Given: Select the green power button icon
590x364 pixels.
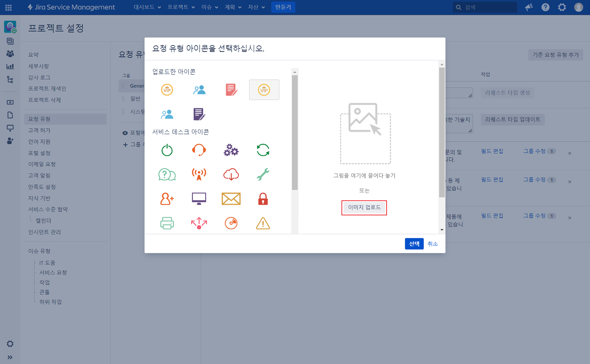Looking at the screenshot, I should point(167,150).
